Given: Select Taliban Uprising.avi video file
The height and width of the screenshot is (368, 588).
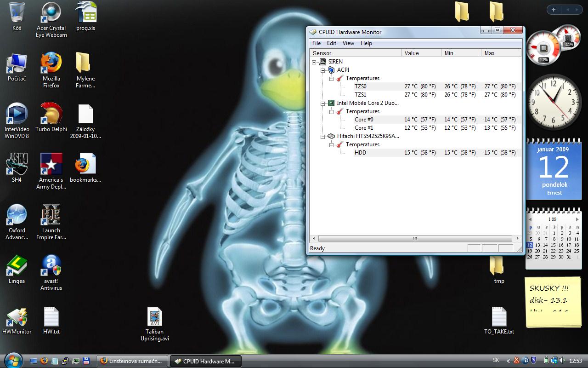Looking at the screenshot, I should point(155,324).
